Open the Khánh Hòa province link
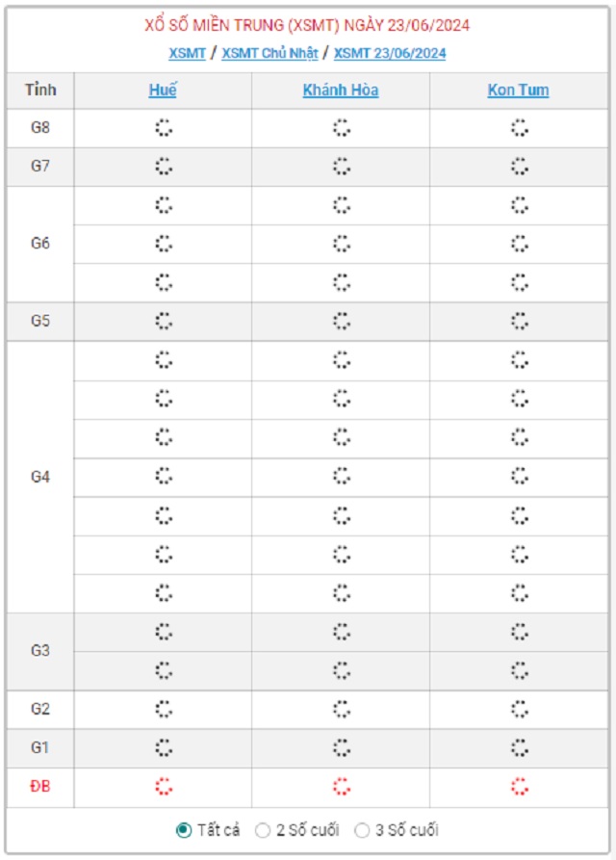616x860 pixels. 341,91
